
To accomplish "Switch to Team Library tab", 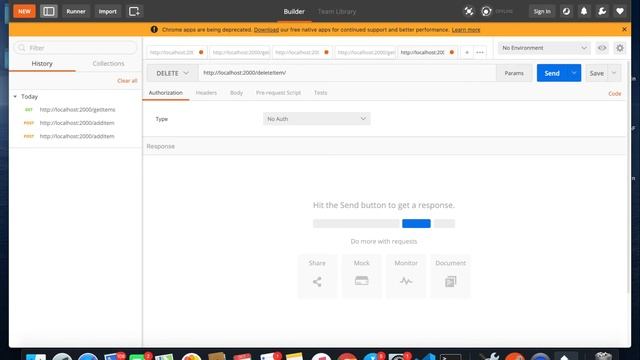I will click(x=337, y=11).
